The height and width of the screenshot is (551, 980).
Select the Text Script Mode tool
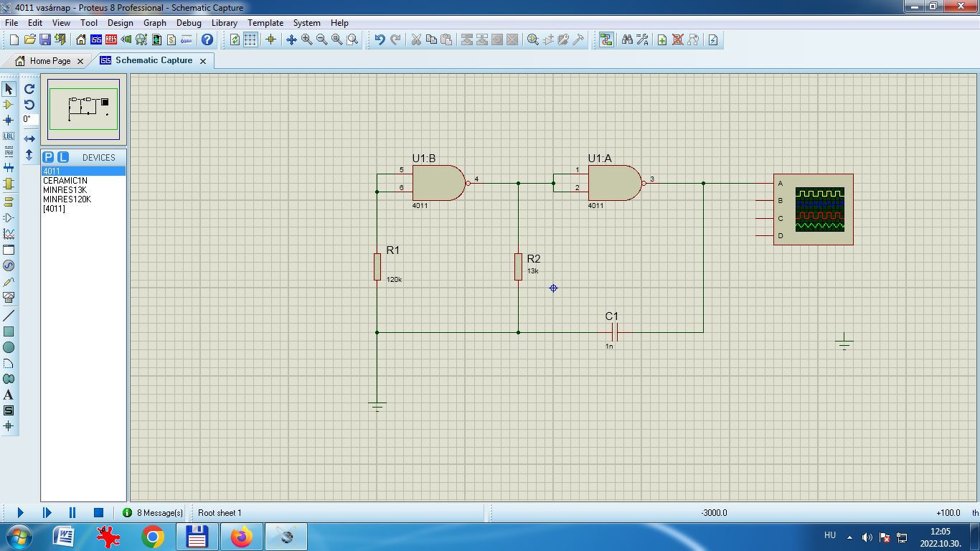(x=9, y=152)
